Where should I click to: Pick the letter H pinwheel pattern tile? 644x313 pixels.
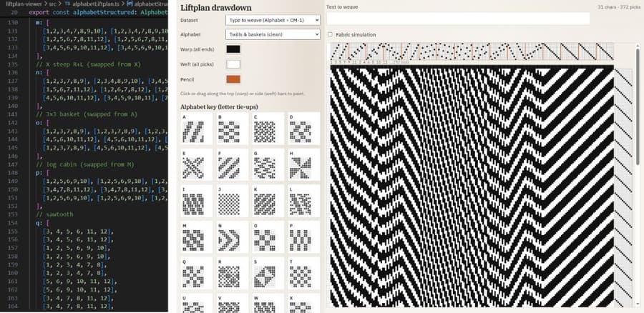pyautogui.click(x=304, y=164)
